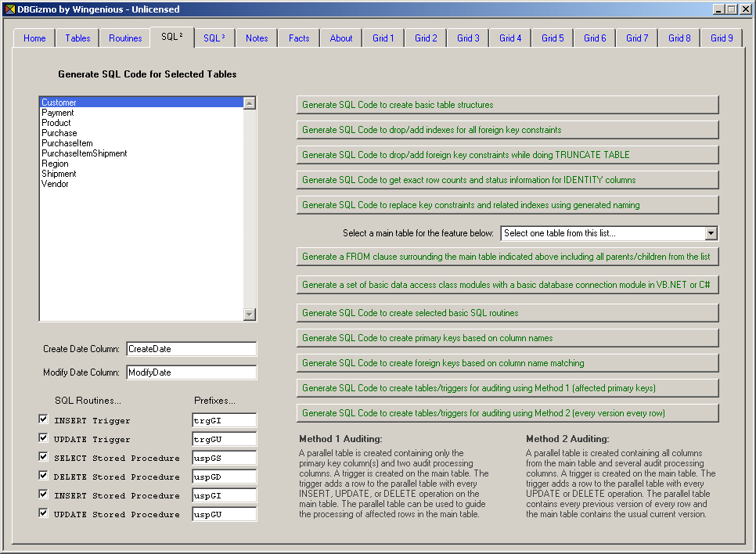The image size is (756, 554).
Task: Click Generate SQL to create primary keys button
Action: 507,338
